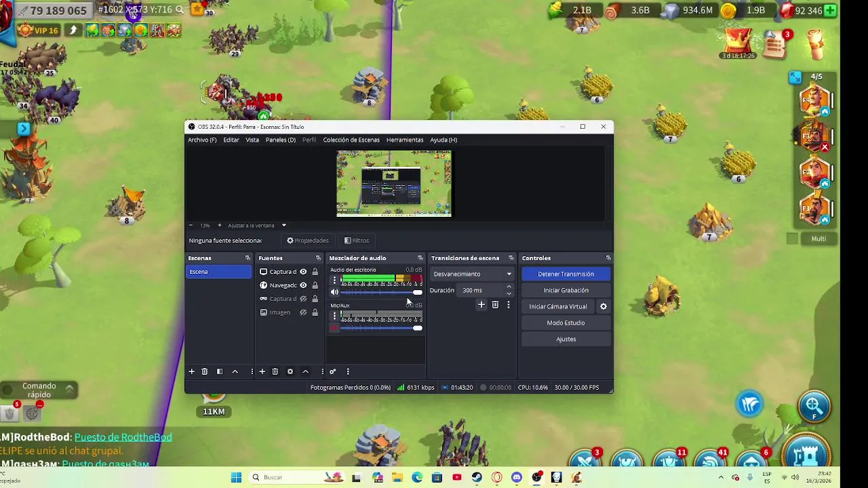Toggle lock on first Captura source
868x488 pixels.
pos(315,272)
